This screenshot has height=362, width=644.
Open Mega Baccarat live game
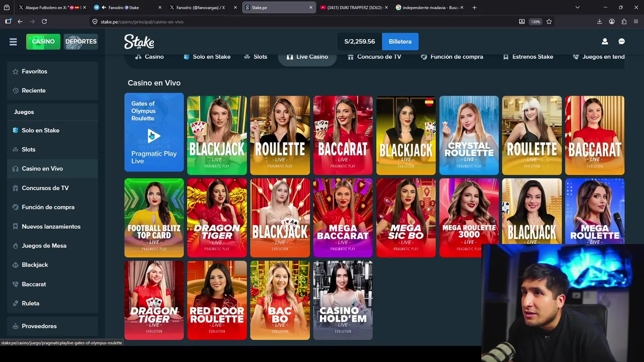[x=343, y=218]
